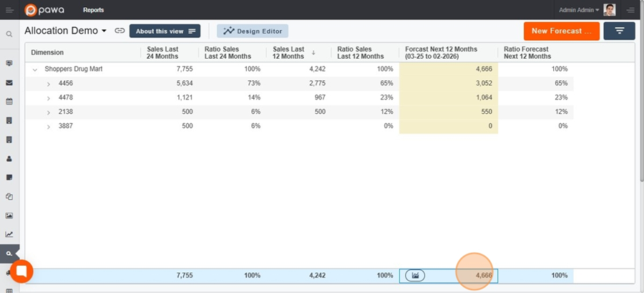Open the grid table sidebar icon

9,289
